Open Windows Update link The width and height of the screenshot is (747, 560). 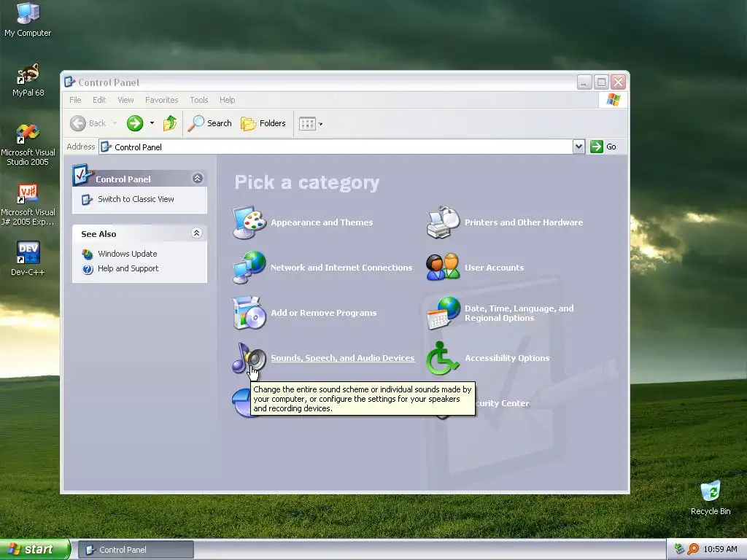tap(127, 254)
